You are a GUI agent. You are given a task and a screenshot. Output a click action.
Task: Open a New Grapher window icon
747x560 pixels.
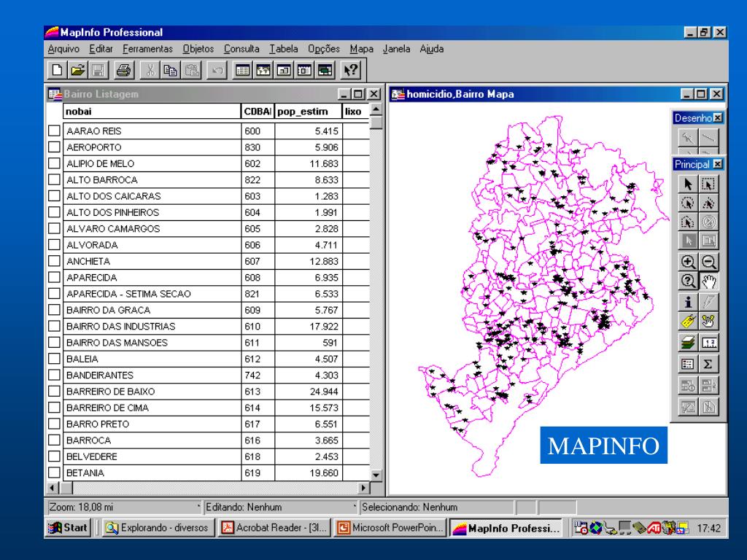click(x=284, y=71)
